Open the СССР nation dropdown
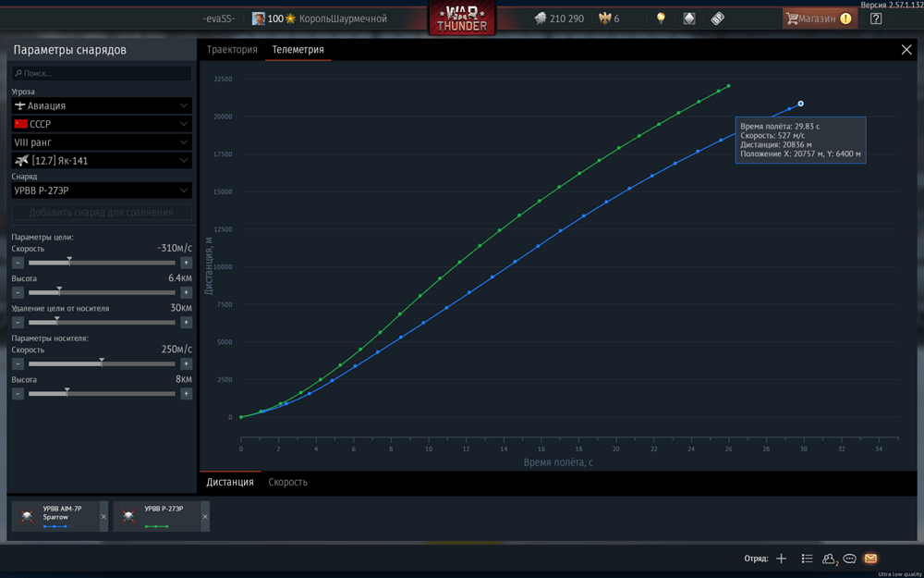 102,124
